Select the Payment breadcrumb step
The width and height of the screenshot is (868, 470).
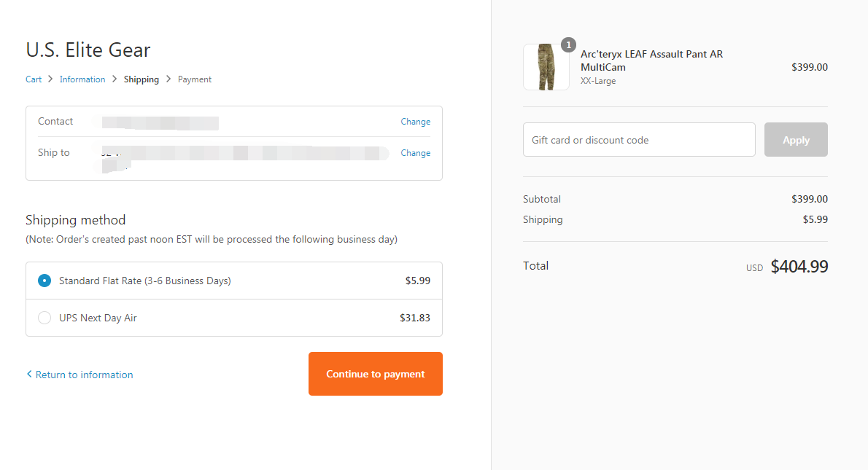point(194,79)
